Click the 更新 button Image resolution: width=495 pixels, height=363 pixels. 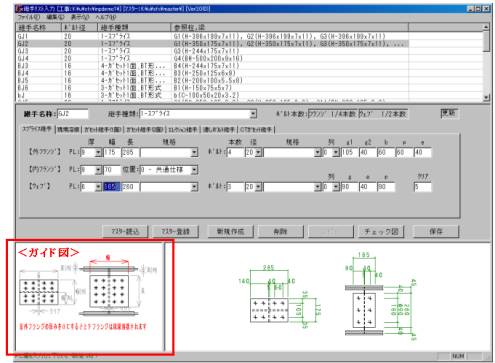[449, 113]
